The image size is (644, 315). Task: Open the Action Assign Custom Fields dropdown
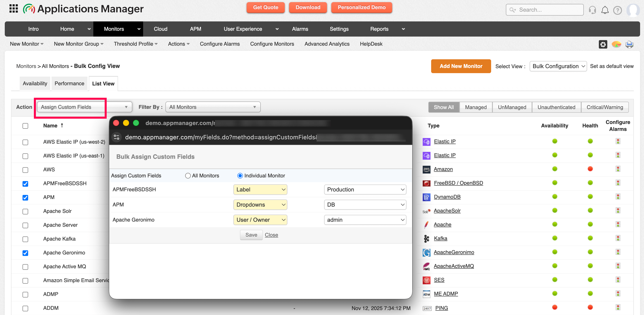coord(84,107)
